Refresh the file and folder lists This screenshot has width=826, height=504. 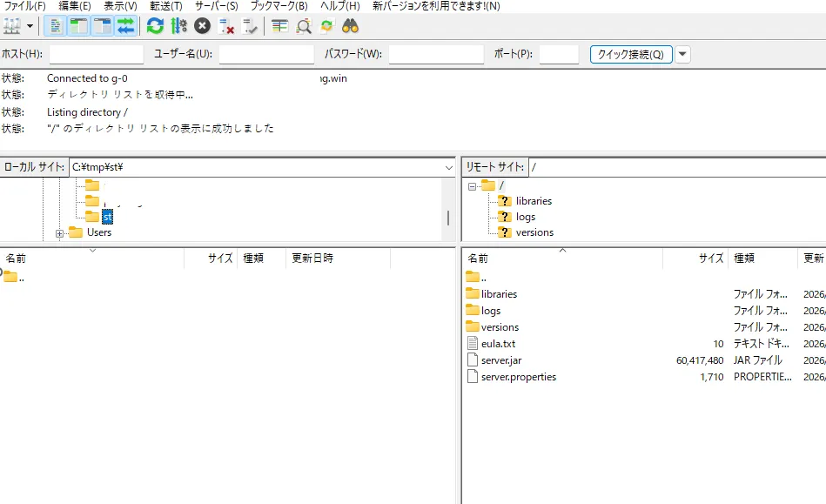(x=155, y=26)
